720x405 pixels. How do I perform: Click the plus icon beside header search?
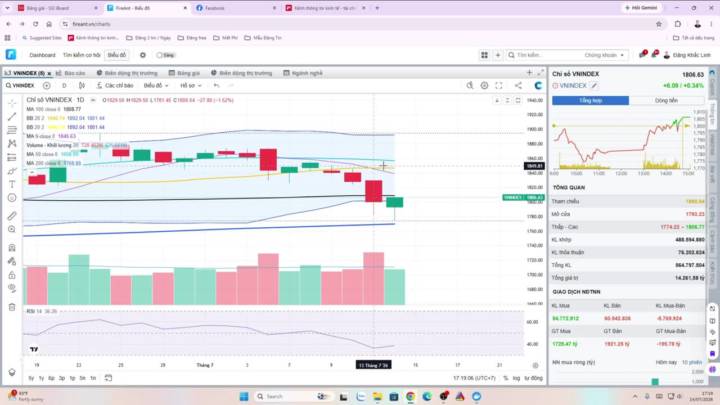(x=498, y=55)
